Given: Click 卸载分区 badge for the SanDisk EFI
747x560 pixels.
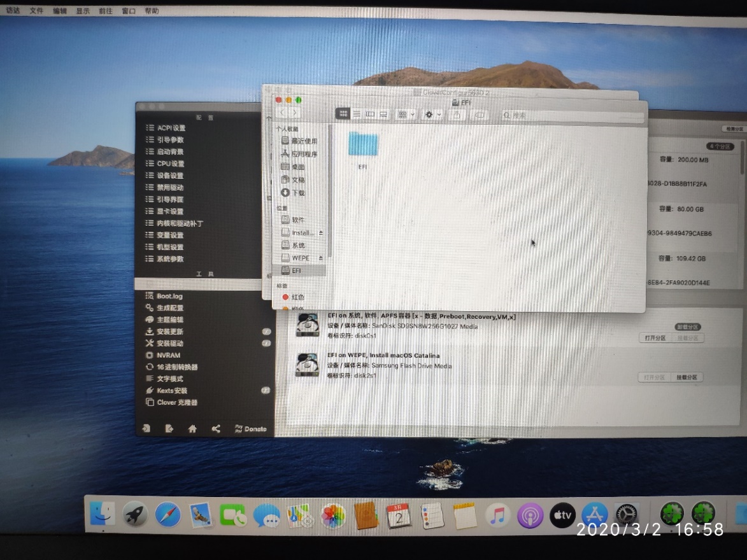Looking at the screenshot, I should 687,326.
